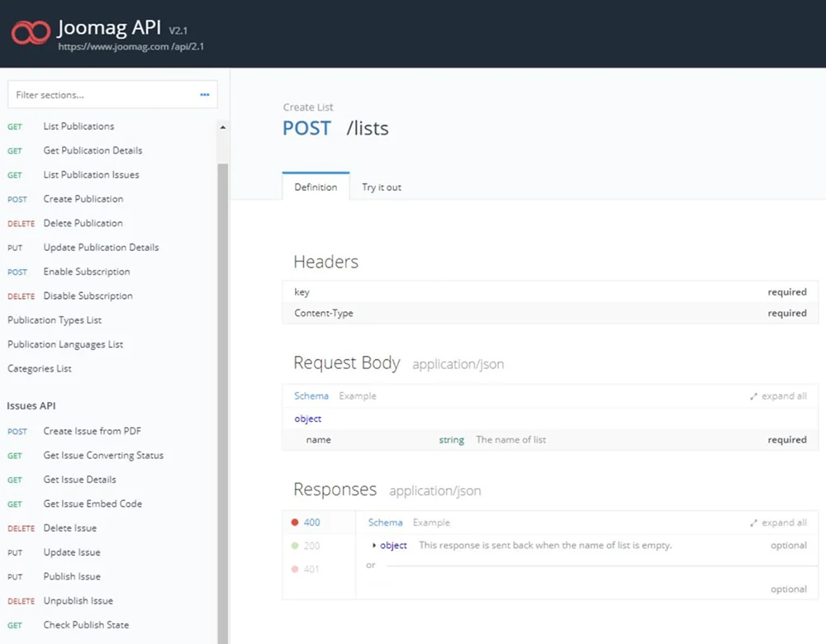Click 'The name of list' description
This screenshot has height=644, width=826.
[x=511, y=440]
